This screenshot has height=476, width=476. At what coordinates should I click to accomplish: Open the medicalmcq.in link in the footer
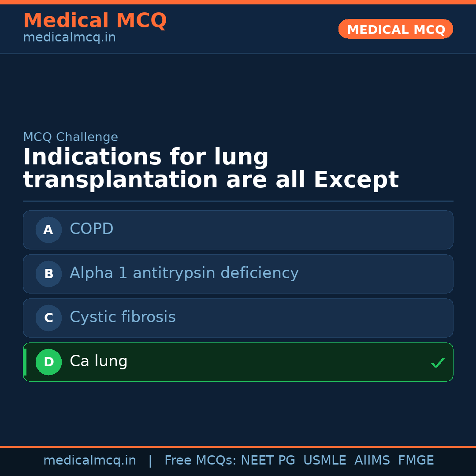[89, 461]
